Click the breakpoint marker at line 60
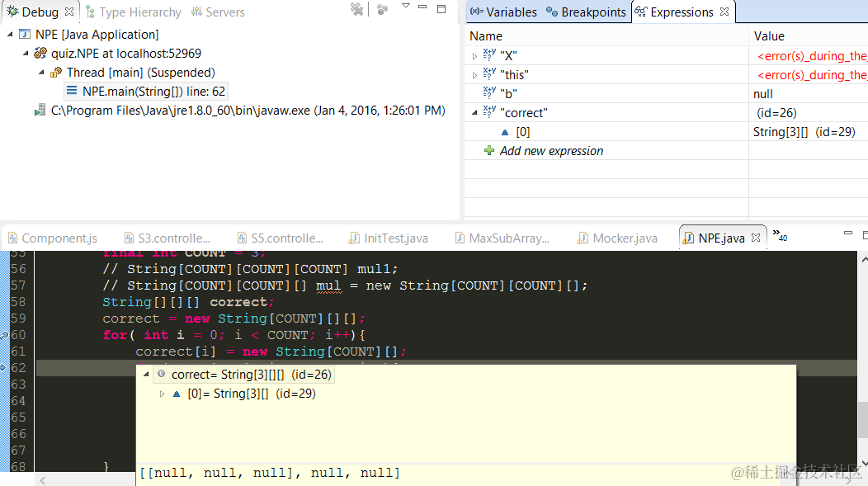This screenshot has width=868, height=486. coord(4,336)
